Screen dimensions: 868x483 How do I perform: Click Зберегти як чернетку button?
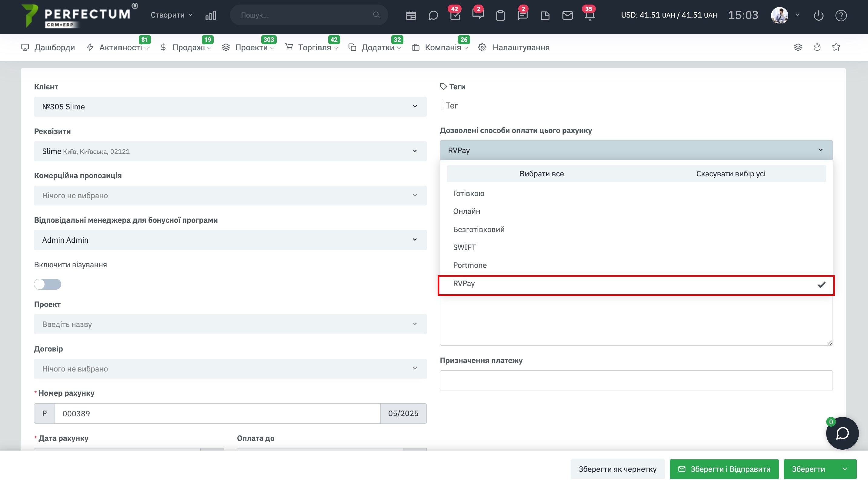pos(617,469)
